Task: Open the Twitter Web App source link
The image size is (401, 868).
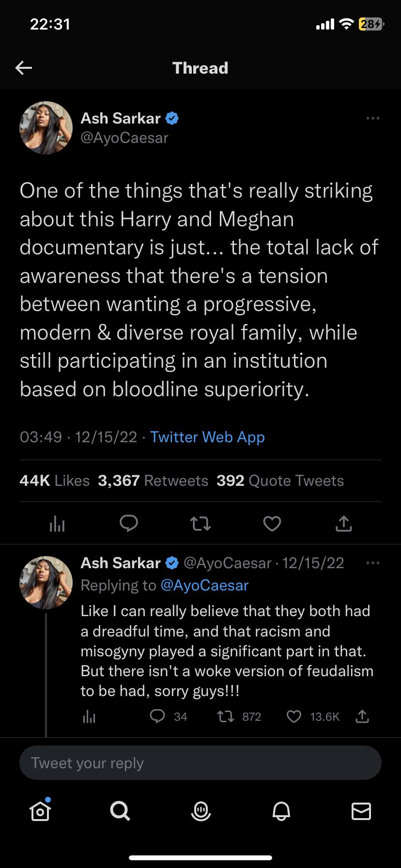Action: (207, 437)
